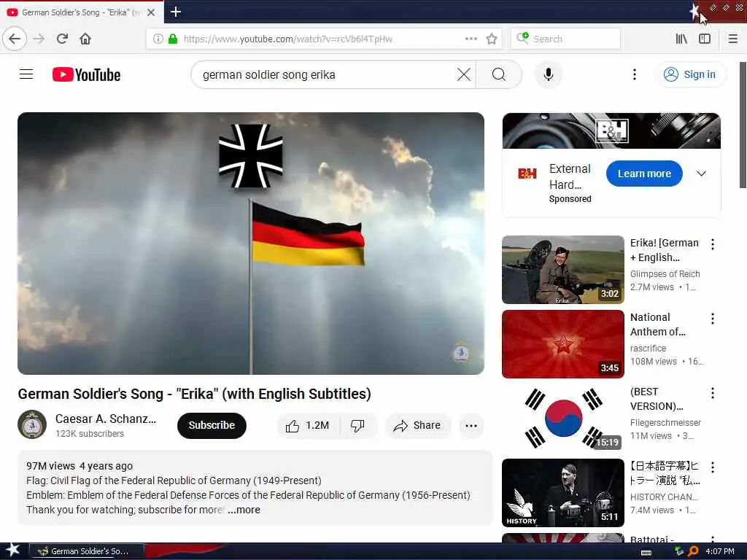Open the YouTube guide hamburger menu

pos(26,74)
